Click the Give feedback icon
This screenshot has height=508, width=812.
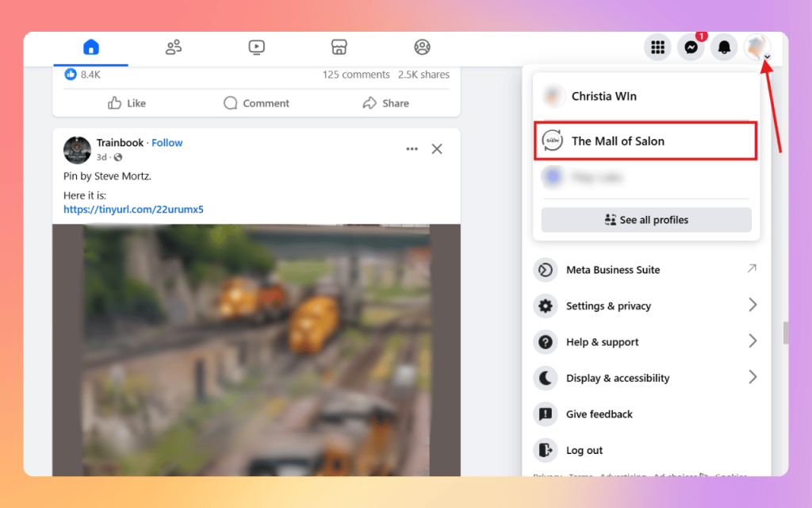click(x=546, y=414)
